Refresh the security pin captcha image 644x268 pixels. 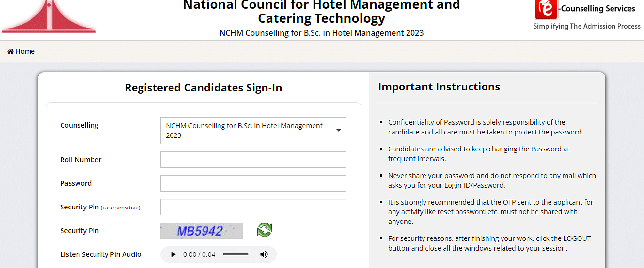265,230
